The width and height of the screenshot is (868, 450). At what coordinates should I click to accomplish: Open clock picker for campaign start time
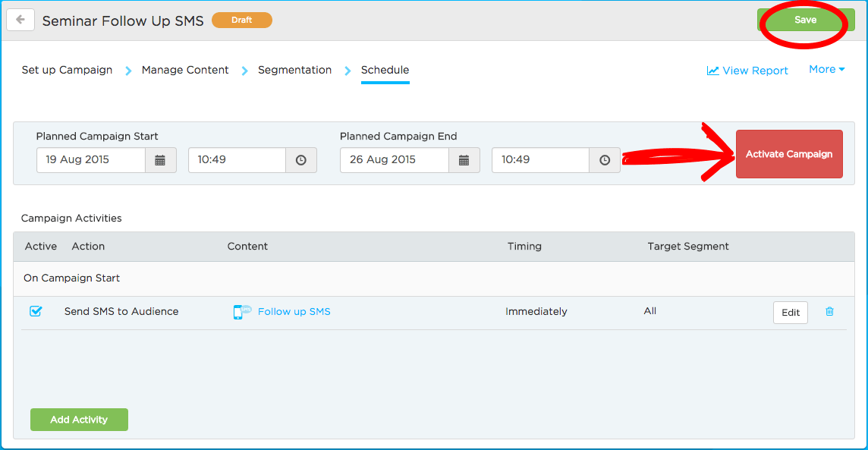(301, 160)
